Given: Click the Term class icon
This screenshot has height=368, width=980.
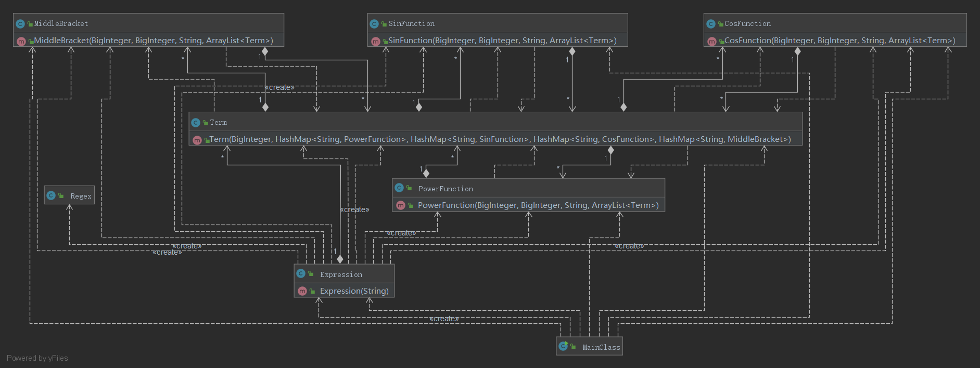Looking at the screenshot, I should (196, 123).
